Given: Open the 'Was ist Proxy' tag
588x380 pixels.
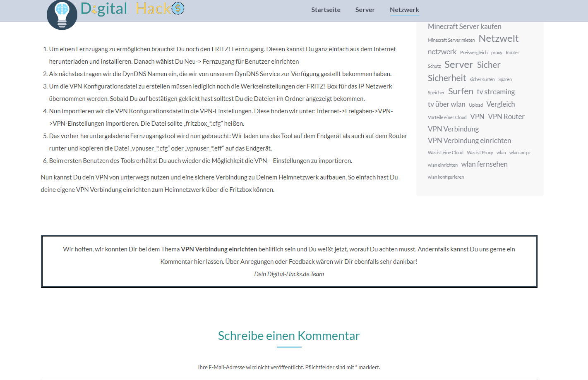Looking at the screenshot, I should click(x=480, y=153).
